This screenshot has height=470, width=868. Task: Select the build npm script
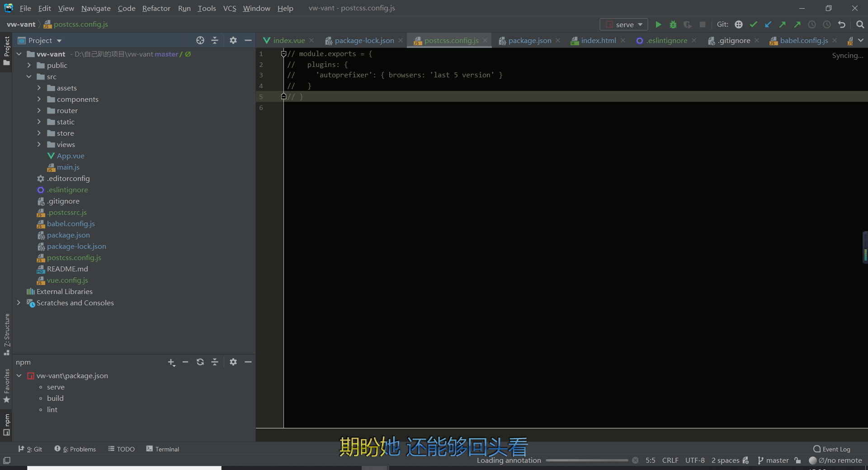55,399
